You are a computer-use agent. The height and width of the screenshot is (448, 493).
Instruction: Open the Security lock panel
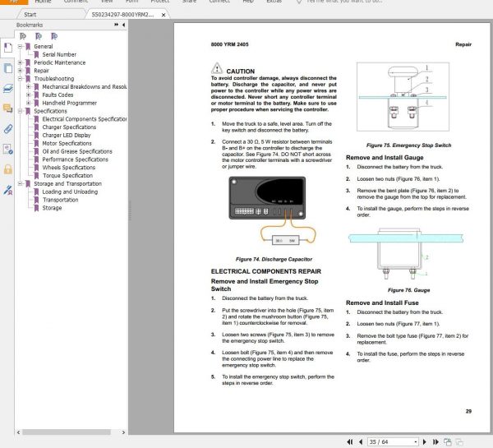coord(7,169)
